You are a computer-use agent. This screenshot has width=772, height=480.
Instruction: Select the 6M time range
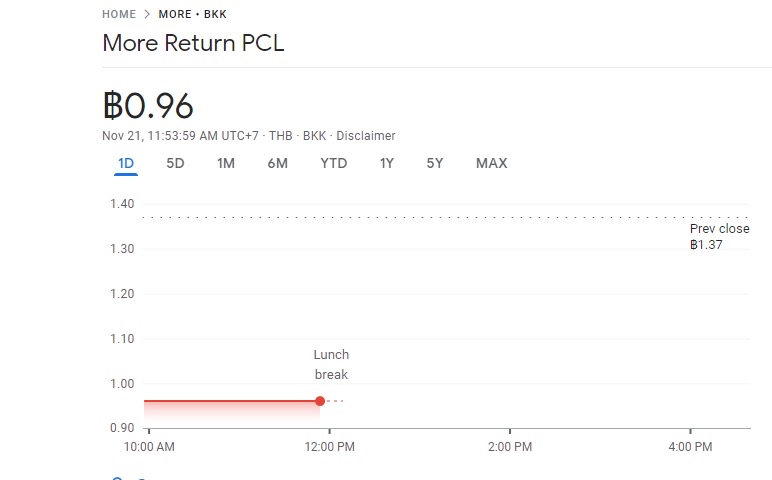point(277,163)
